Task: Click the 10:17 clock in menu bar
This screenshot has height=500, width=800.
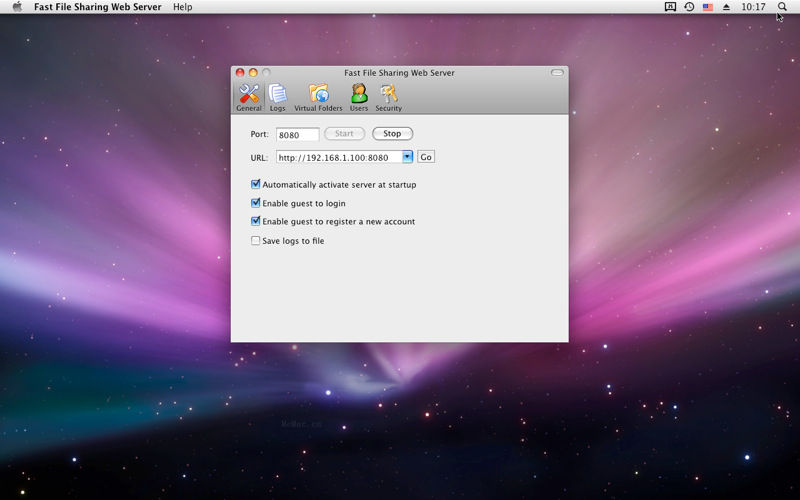Action: 753,7
